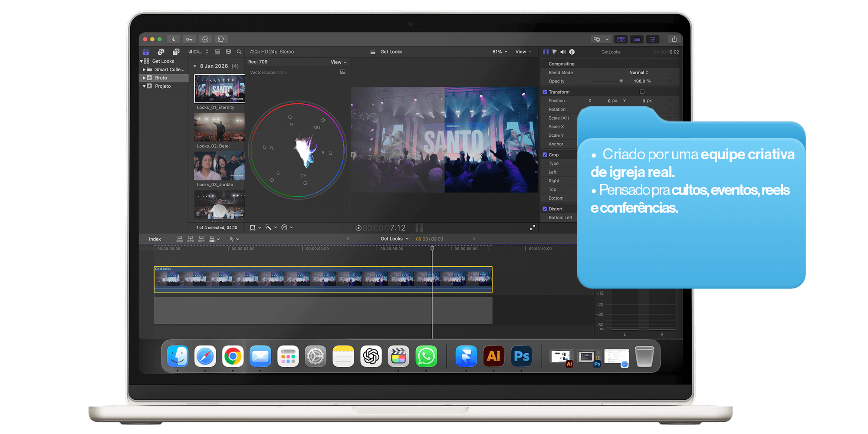Click the timeline playhead marker

432,248
